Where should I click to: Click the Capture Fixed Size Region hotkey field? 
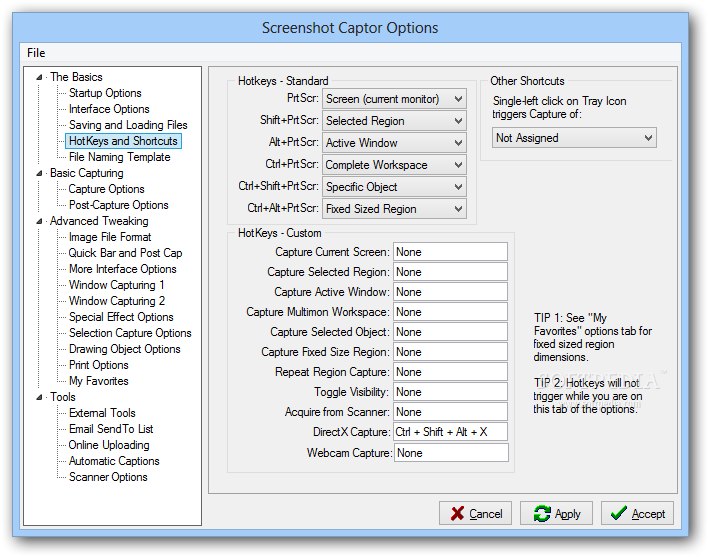pos(450,352)
